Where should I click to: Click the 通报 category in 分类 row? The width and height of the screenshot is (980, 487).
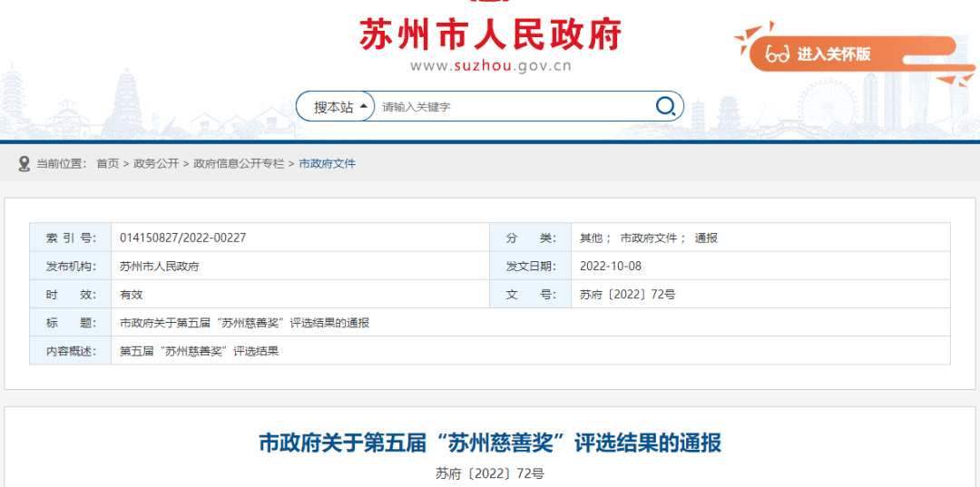(706, 238)
